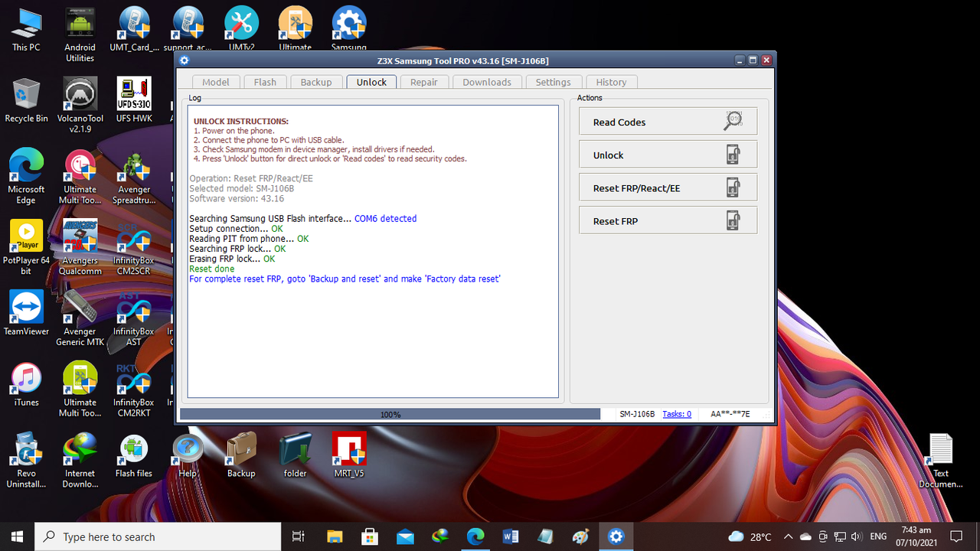
Task: Launch Microsoft Store from the taskbar
Action: click(370, 536)
